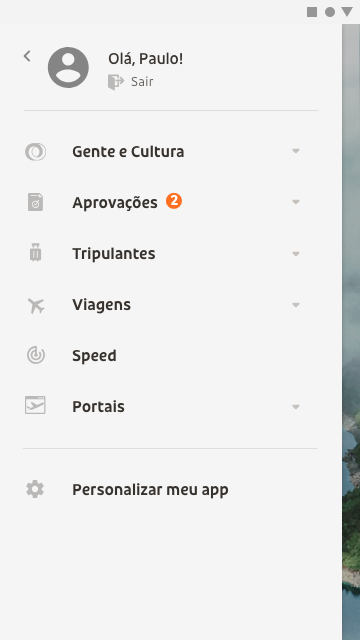
Task: Expand the Portais dropdown arrow
Action: point(296,407)
